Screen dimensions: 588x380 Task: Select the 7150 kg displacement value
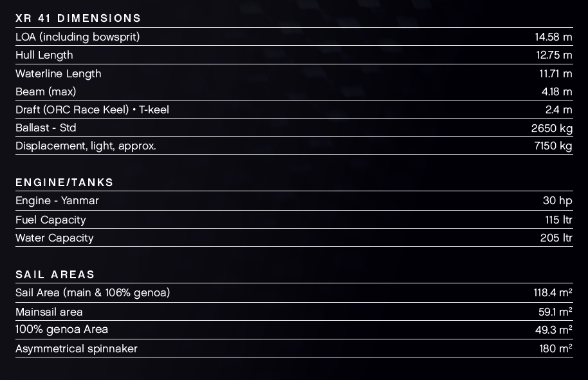point(553,146)
